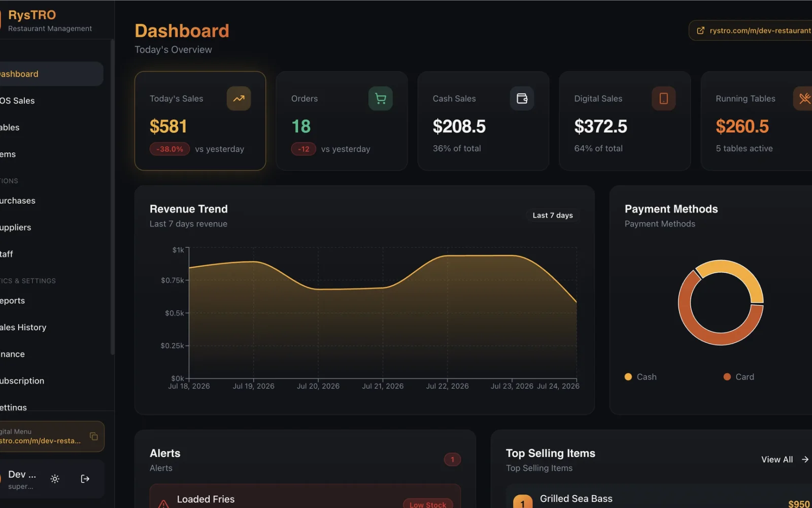Toggle light/dark theme sun icon
This screenshot has height=508, width=812.
[55, 479]
